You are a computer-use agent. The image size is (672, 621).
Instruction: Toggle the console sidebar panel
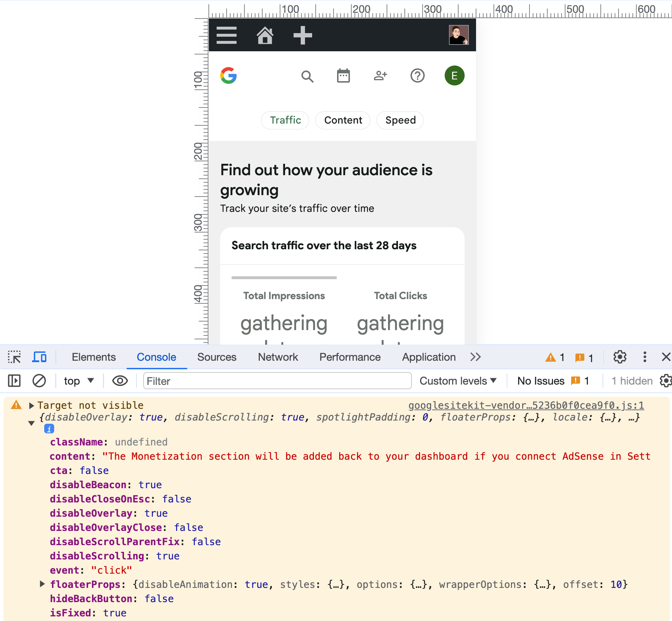pyautogui.click(x=14, y=381)
